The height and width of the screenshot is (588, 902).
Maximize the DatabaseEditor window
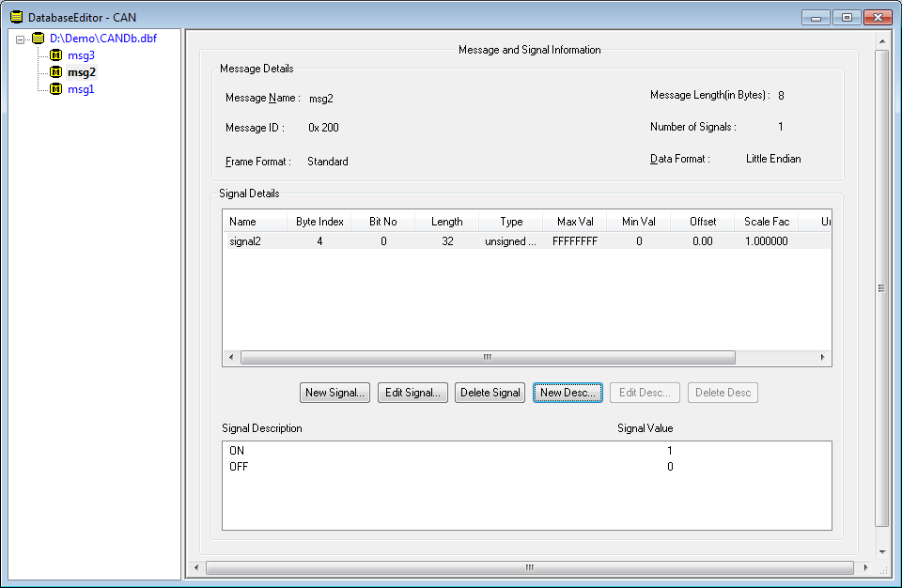tap(847, 17)
